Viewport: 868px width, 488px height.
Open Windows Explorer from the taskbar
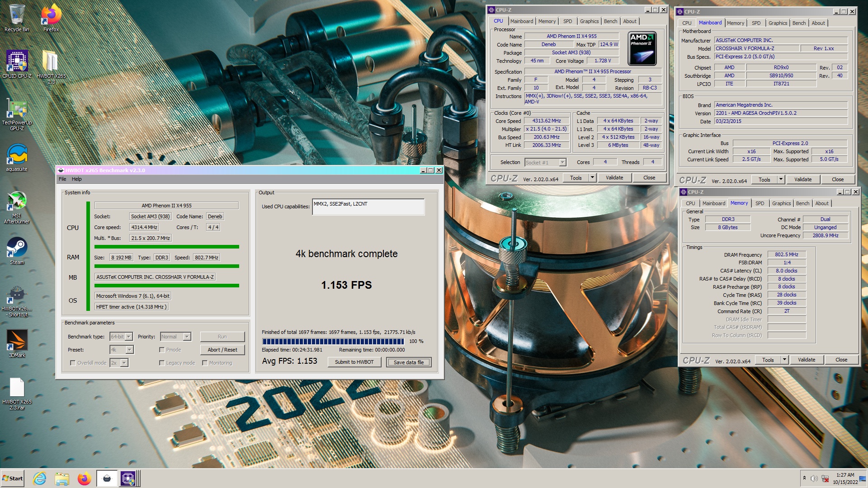coord(62,479)
